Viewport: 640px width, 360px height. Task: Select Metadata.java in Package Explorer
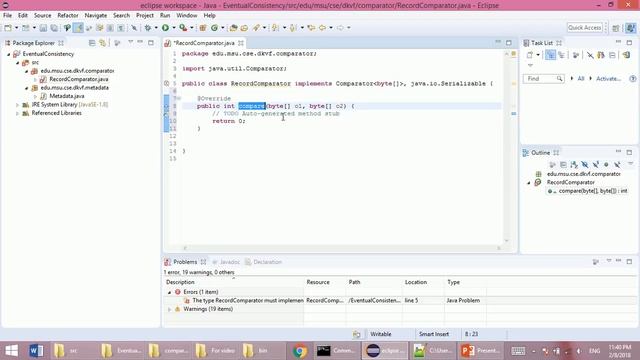click(x=67, y=96)
